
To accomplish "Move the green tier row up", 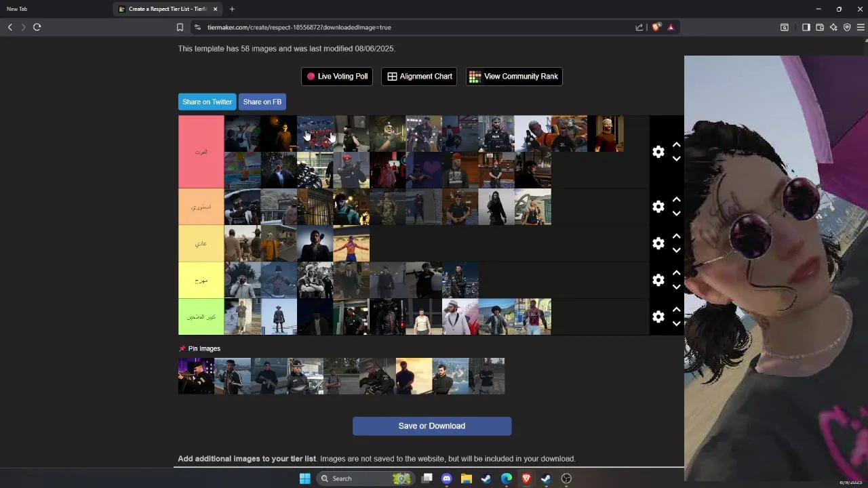I will (x=676, y=310).
